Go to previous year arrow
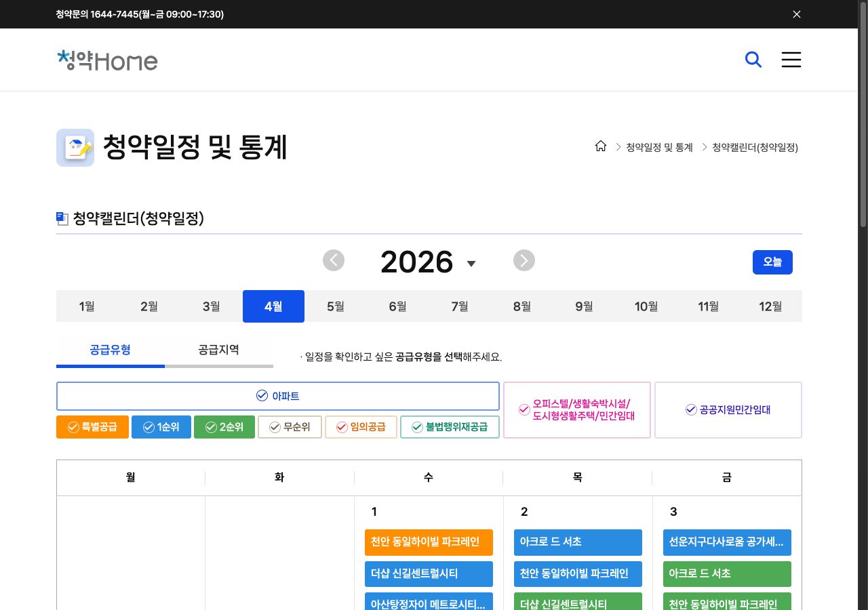This screenshot has width=868, height=610. pos(334,261)
